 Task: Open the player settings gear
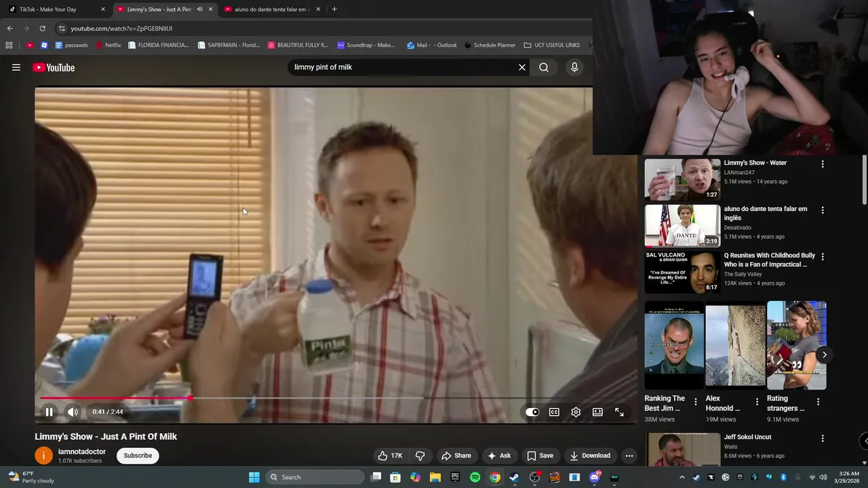[576, 411]
